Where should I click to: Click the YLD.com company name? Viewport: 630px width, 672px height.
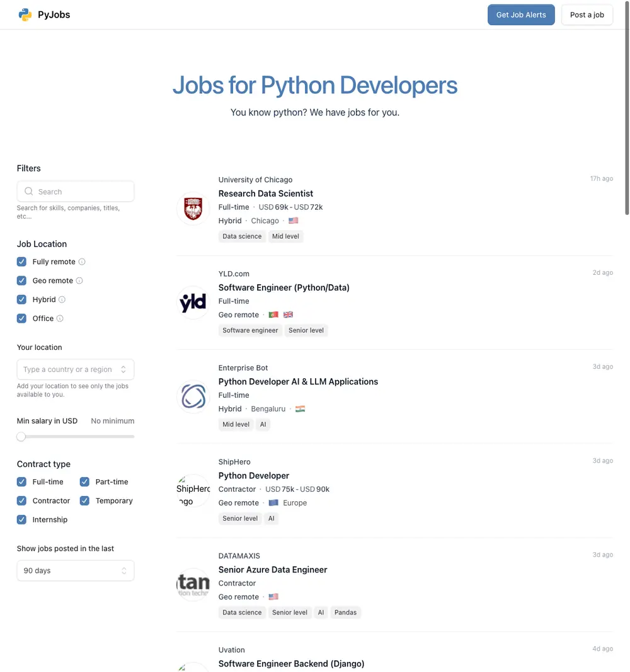(x=234, y=274)
